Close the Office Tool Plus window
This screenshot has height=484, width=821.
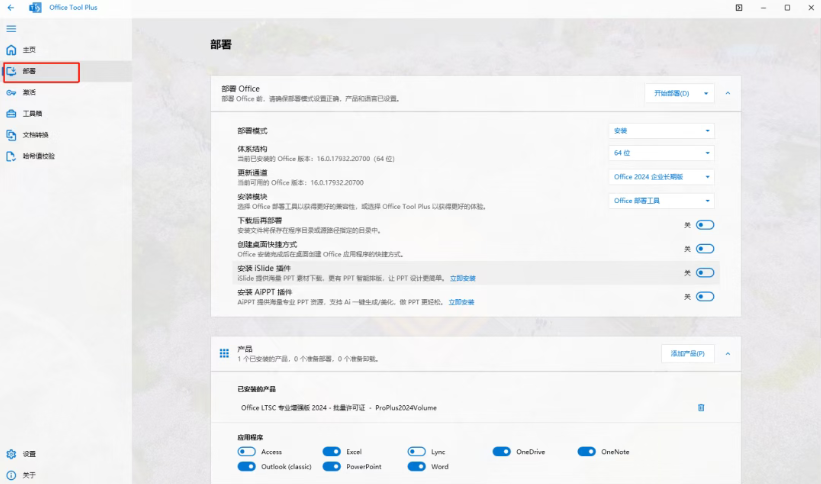tap(811, 8)
